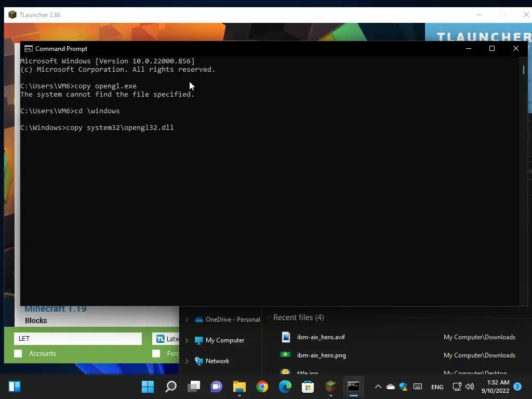
Task: Collapse the Recent files (4) group
Action: click(269, 317)
